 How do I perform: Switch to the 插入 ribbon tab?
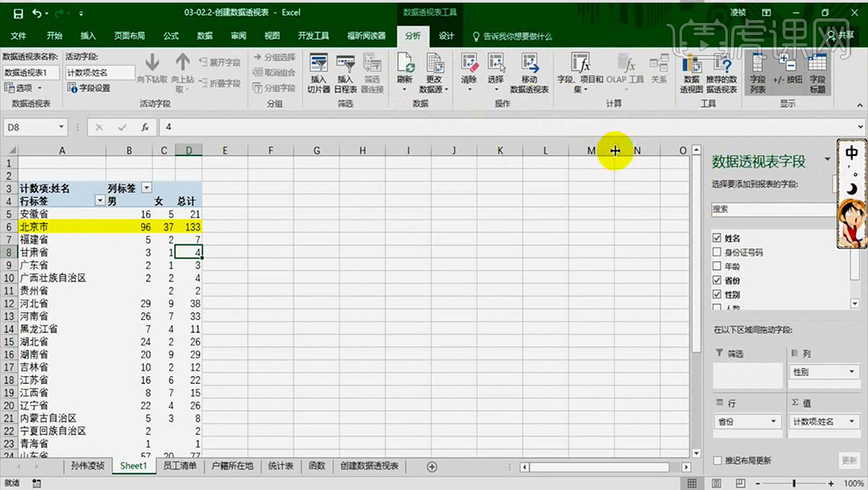[x=88, y=35]
